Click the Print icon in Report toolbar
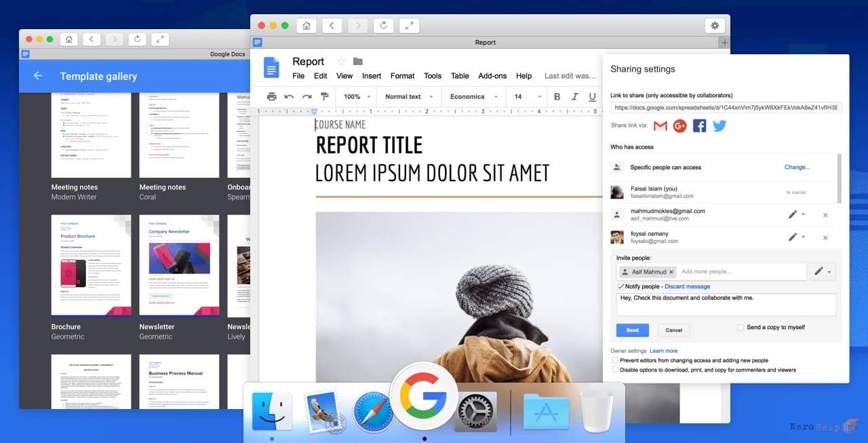The image size is (868, 443). (272, 96)
